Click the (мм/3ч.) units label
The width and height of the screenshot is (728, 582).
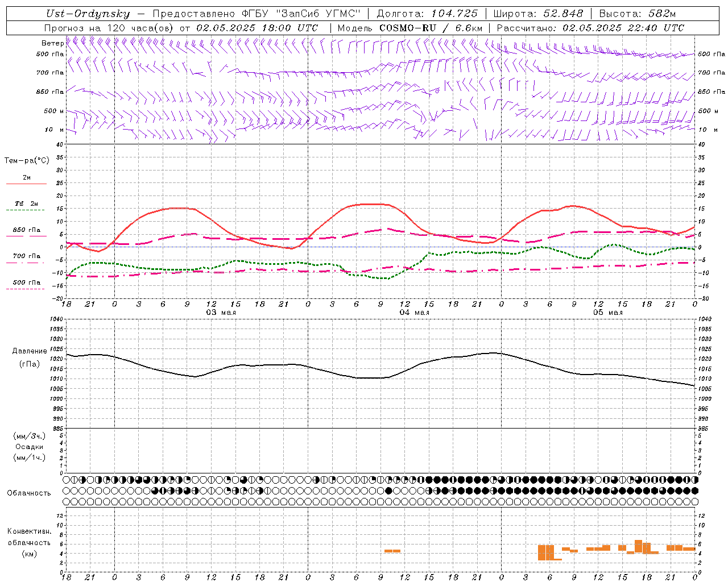click(30, 436)
